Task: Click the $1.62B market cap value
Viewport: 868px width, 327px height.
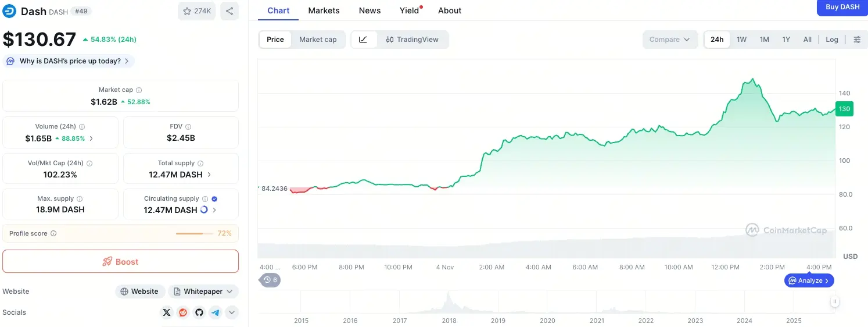Action: 104,102
